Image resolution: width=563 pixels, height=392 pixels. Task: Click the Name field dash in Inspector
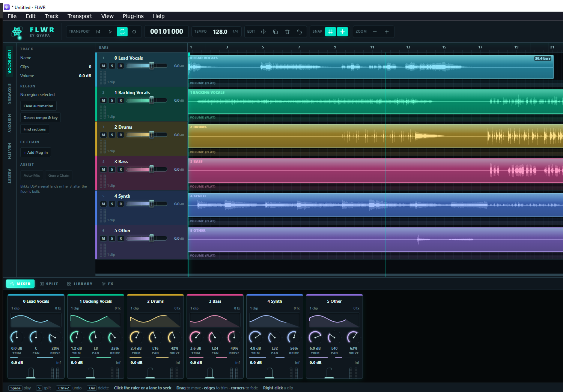89,58
